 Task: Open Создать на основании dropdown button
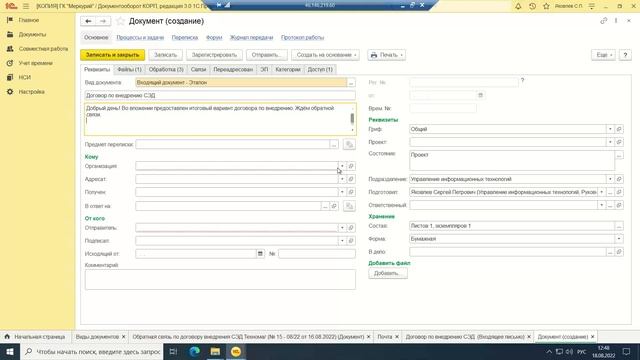[325, 55]
